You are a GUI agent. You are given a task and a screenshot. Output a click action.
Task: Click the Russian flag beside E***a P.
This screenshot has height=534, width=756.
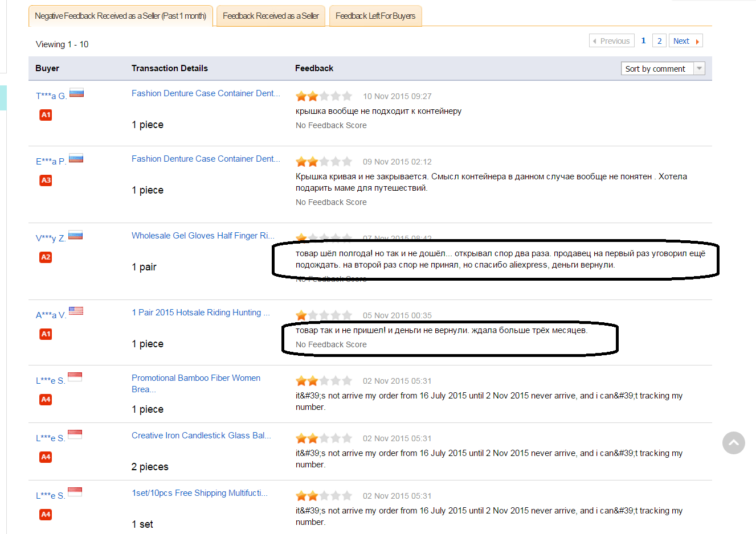pos(76,158)
